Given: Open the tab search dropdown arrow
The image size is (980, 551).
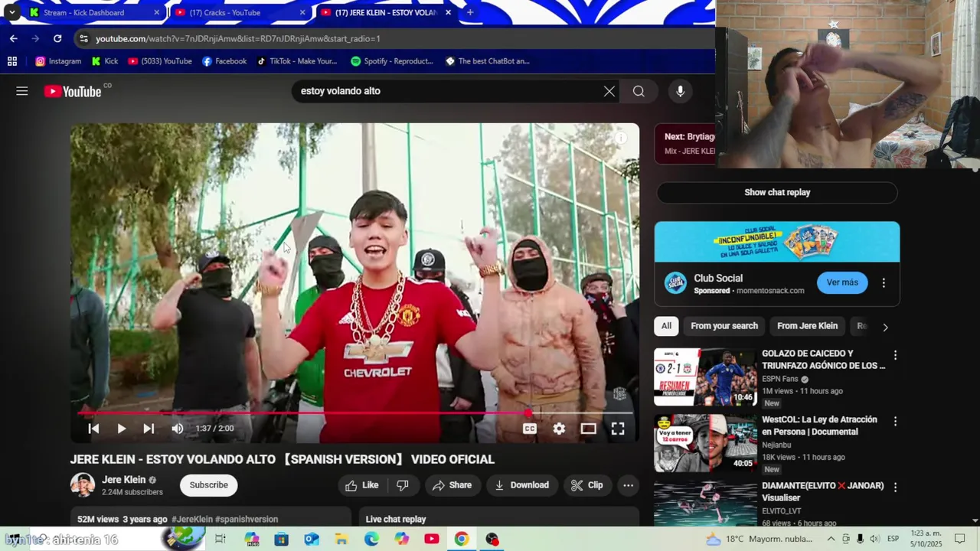Looking at the screenshot, I should click(x=11, y=12).
